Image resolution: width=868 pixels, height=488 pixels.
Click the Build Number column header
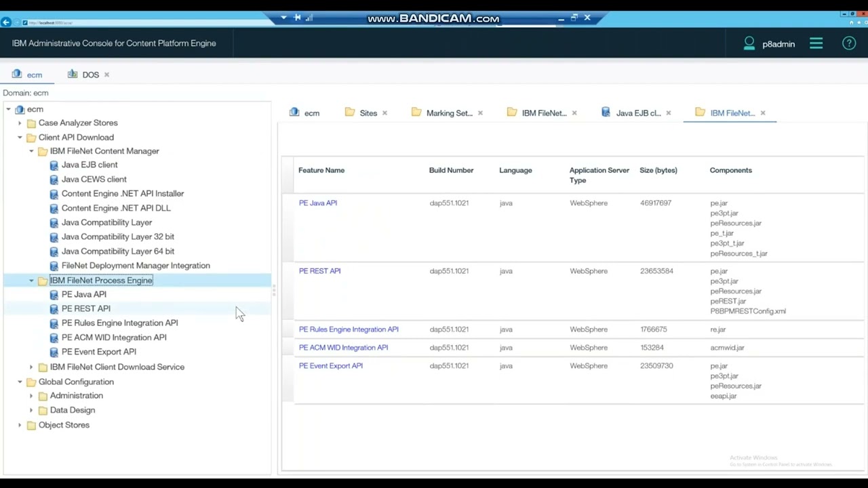tap(451, 170)
